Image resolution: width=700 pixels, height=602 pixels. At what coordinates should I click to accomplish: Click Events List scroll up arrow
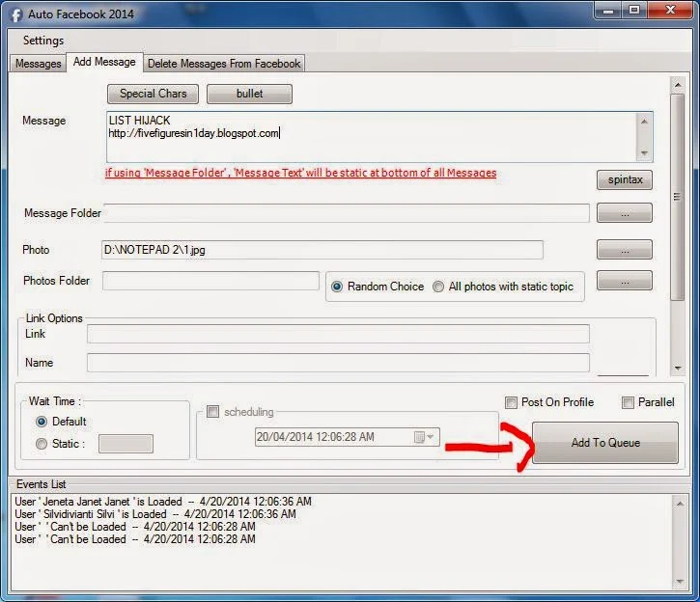(x=680, y=504)
